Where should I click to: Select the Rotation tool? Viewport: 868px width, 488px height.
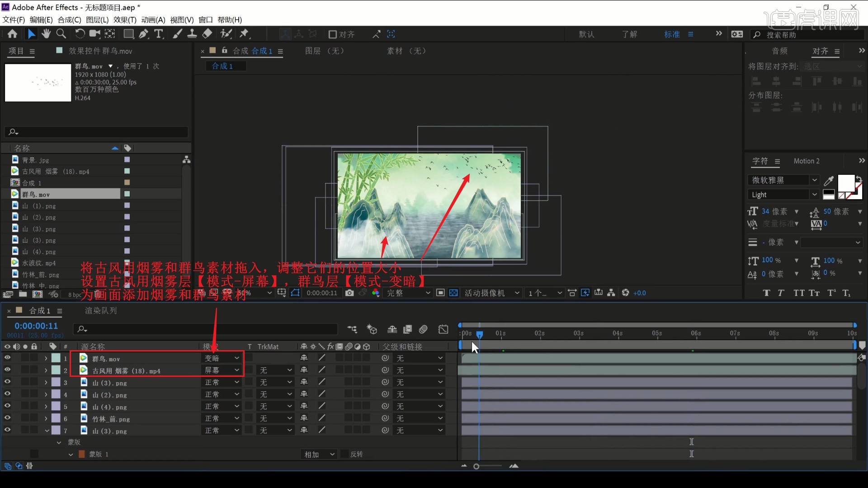pos(80,34)
